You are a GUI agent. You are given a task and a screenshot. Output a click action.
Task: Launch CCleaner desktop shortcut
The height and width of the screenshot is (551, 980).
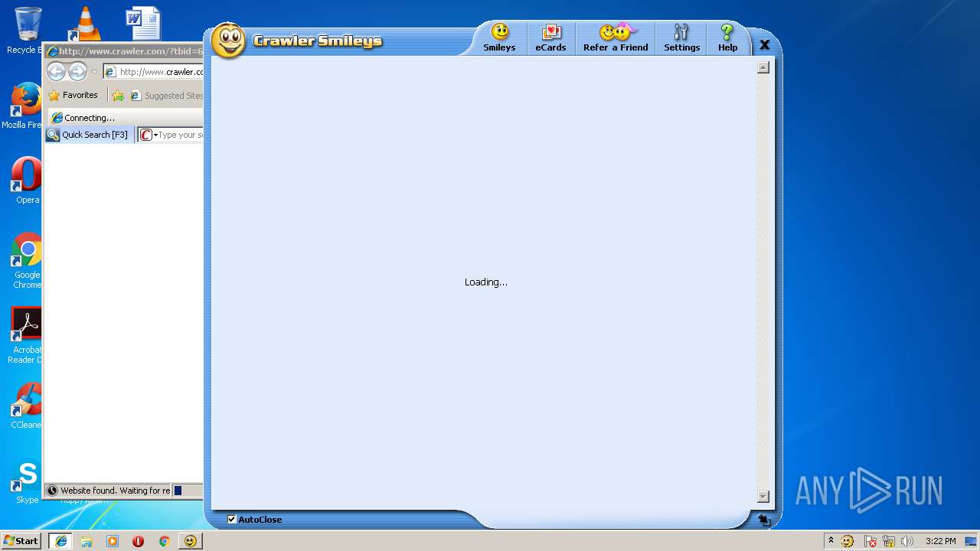(27, 406)
